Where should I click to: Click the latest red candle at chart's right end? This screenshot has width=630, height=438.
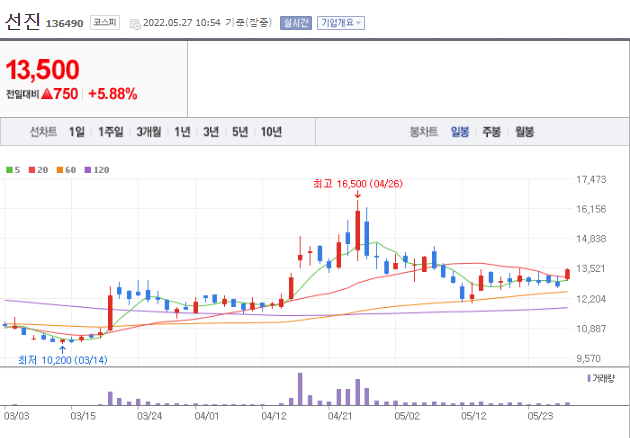(567, 274)
